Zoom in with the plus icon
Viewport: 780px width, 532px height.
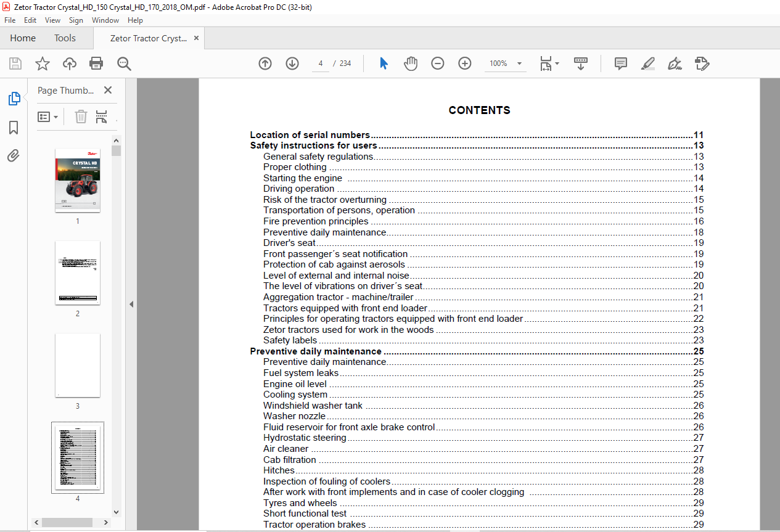pos(465,63)
